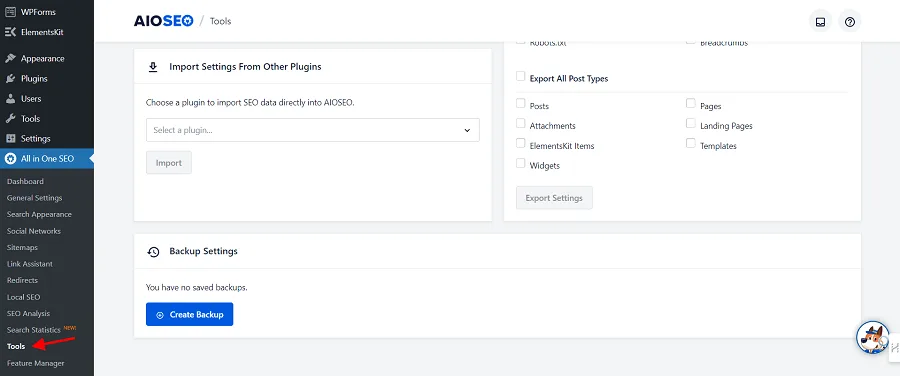Viewport: 900px width, 376px height.
Task: Click the All in One SEO gear icon
Action: click(x=10, y=158)
